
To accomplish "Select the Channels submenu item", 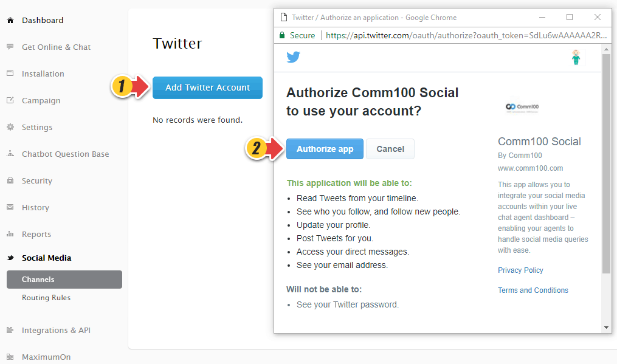I will [x=64, y=280].
